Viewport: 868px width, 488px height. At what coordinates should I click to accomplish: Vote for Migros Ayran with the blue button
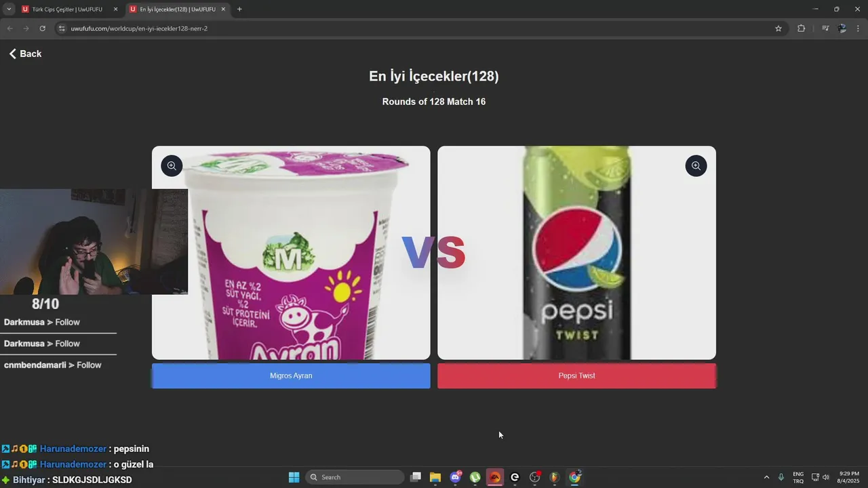coord(291,375)
